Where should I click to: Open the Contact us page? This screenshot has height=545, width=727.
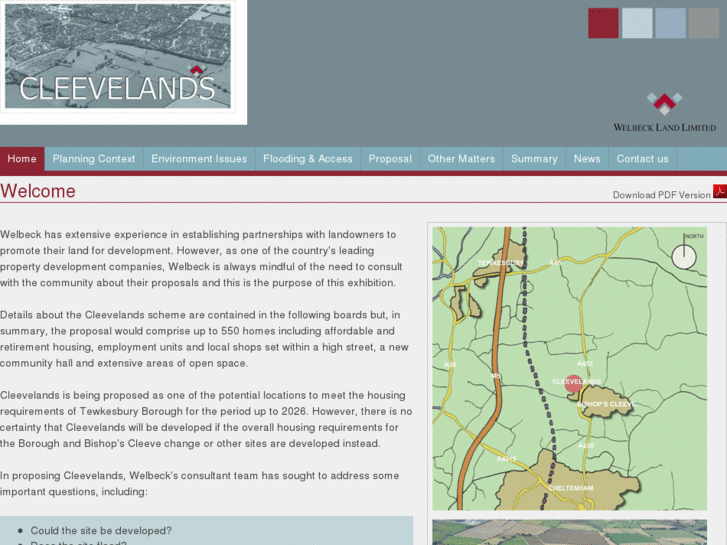642,159
